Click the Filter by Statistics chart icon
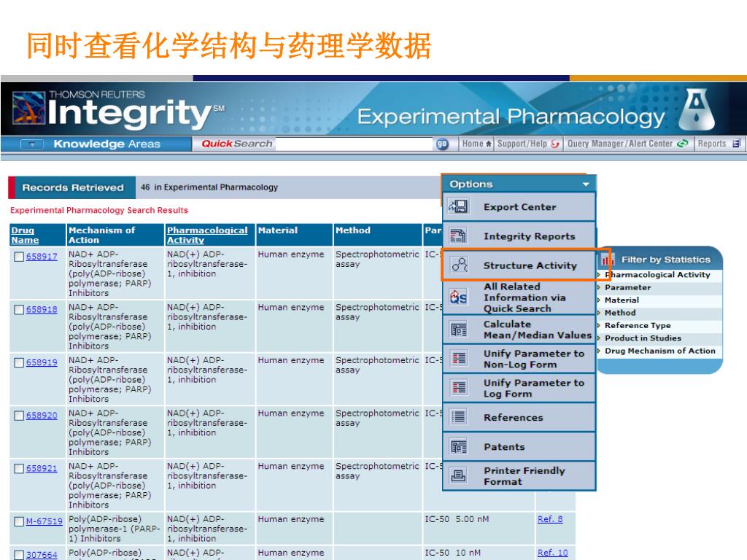This screenshot has height=560, width=747. pos(608,260)
